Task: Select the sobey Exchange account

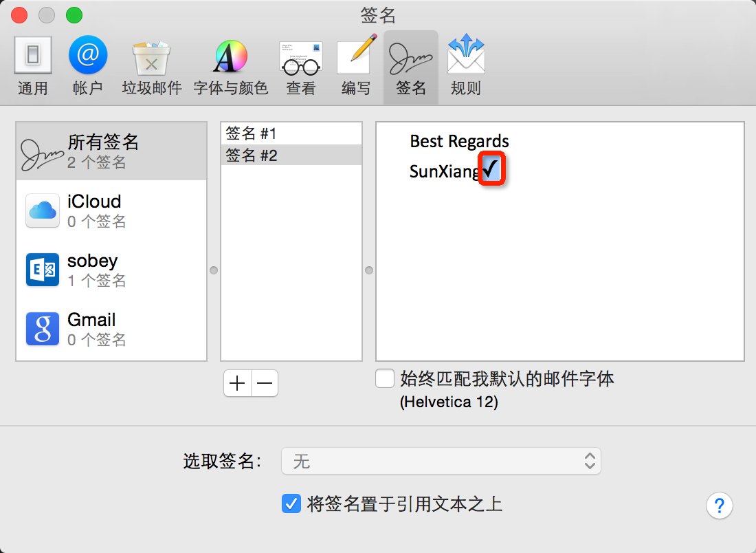Action: pos(111,270)
